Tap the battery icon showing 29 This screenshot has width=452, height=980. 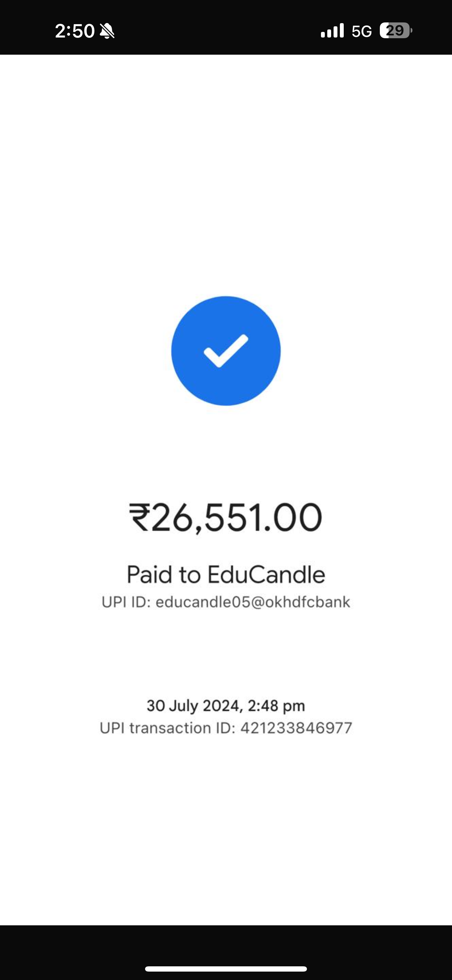click(395, 30)
